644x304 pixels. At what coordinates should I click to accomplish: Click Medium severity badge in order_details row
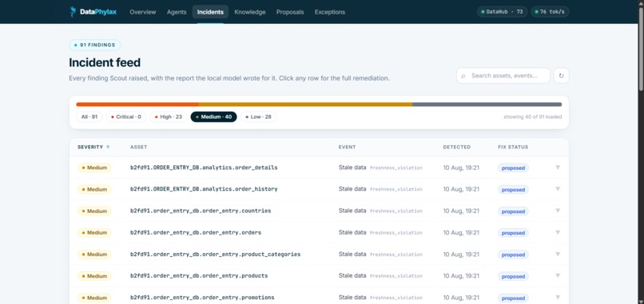coord(94,168)
